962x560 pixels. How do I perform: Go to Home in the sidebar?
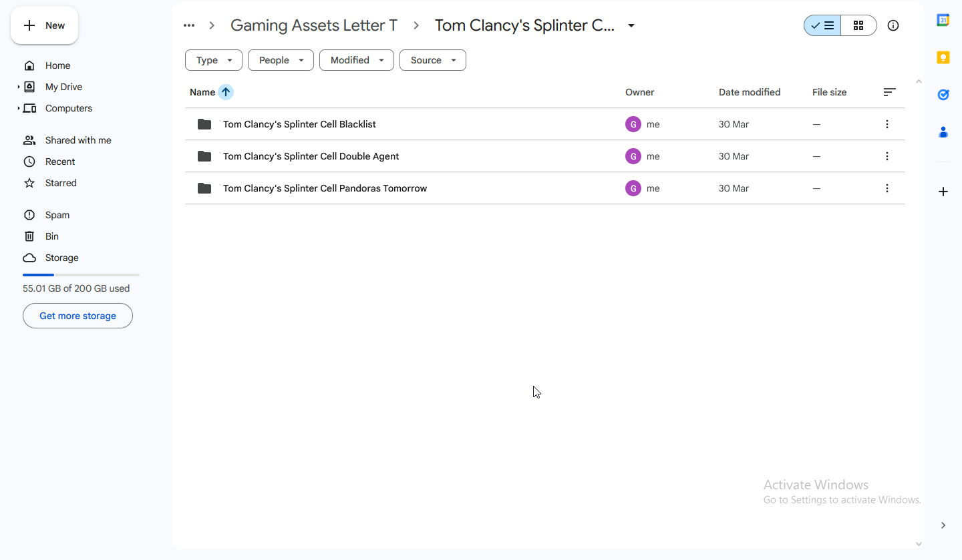pos(57,65)
